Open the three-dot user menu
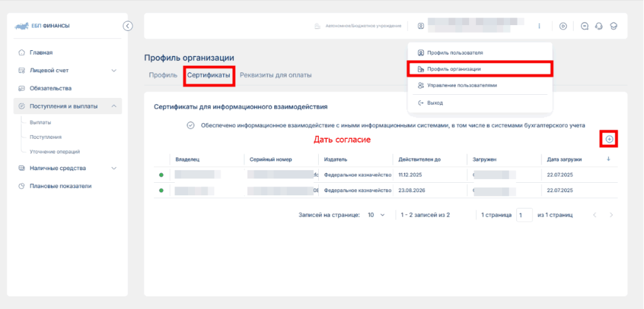Viewport: 644px width, 309px height. pos(539,26)
